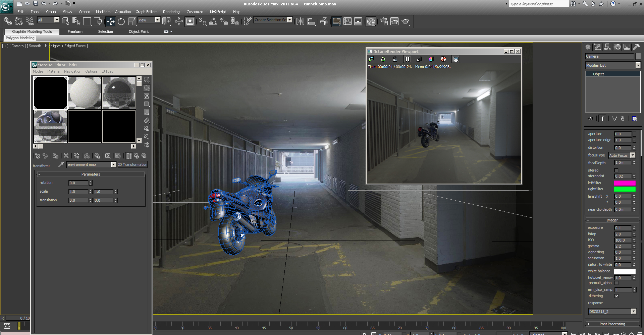This screenshot has height=335, width=644.
Task: Click Get Material icon in Material Editor
Action: point(38,156)
